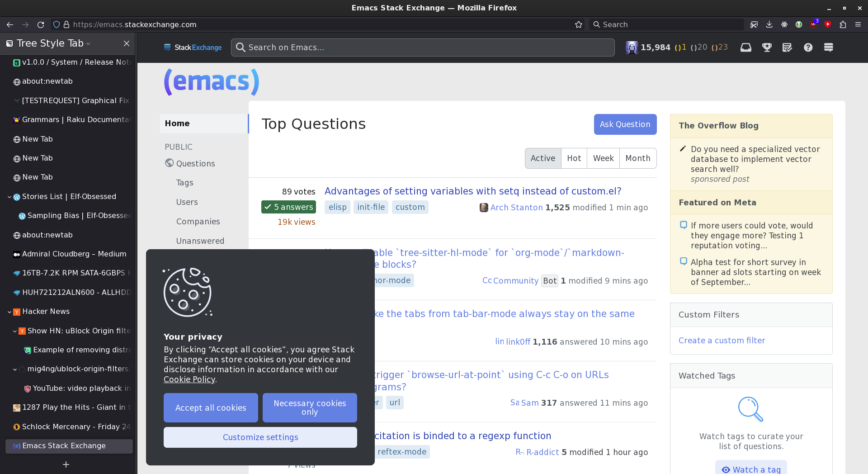Close the Tree Style Tab sidebar
Viewport: 868px width, 474px height.
127,43
